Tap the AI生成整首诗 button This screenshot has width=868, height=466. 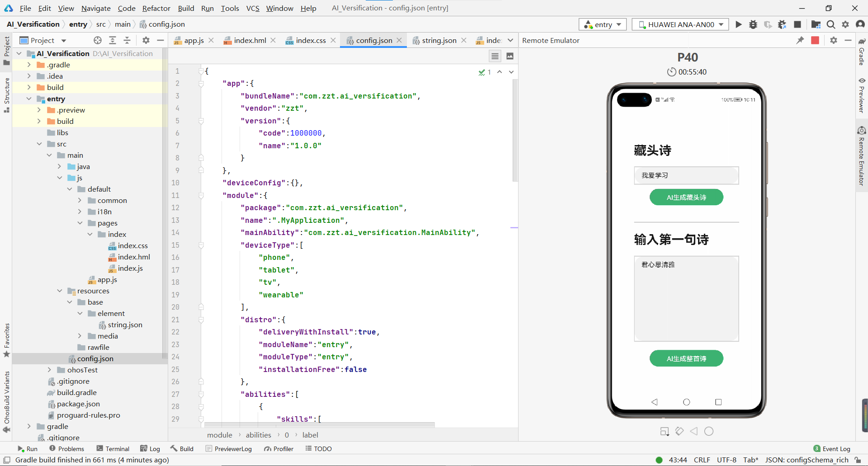(686, 358)
